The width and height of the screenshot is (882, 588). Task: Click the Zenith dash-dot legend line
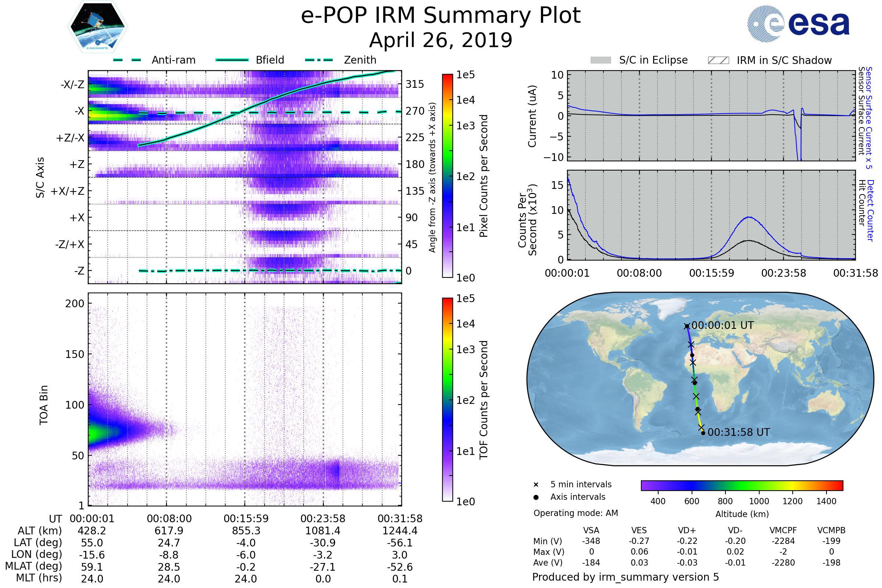pyautogui.click(x=319, y=60)
